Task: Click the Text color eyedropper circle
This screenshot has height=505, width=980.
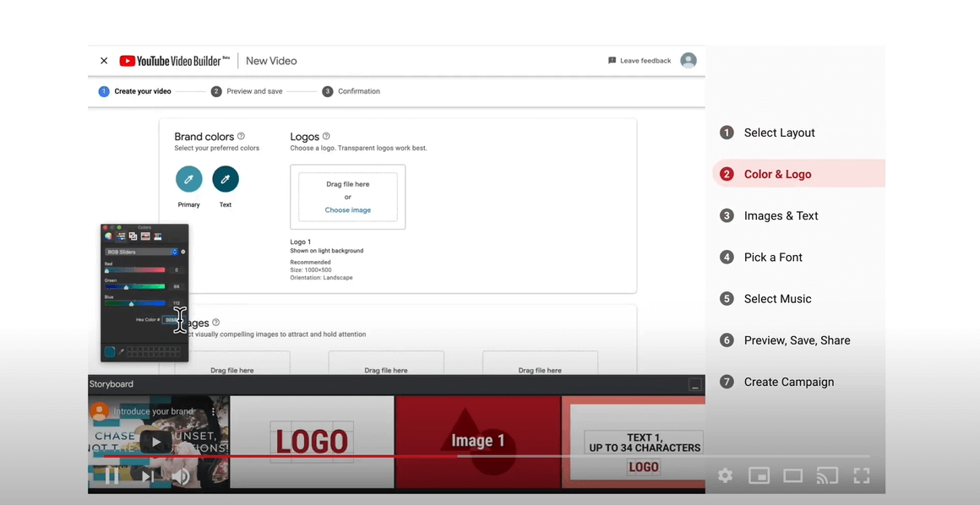Action: (x=226, y=179)
